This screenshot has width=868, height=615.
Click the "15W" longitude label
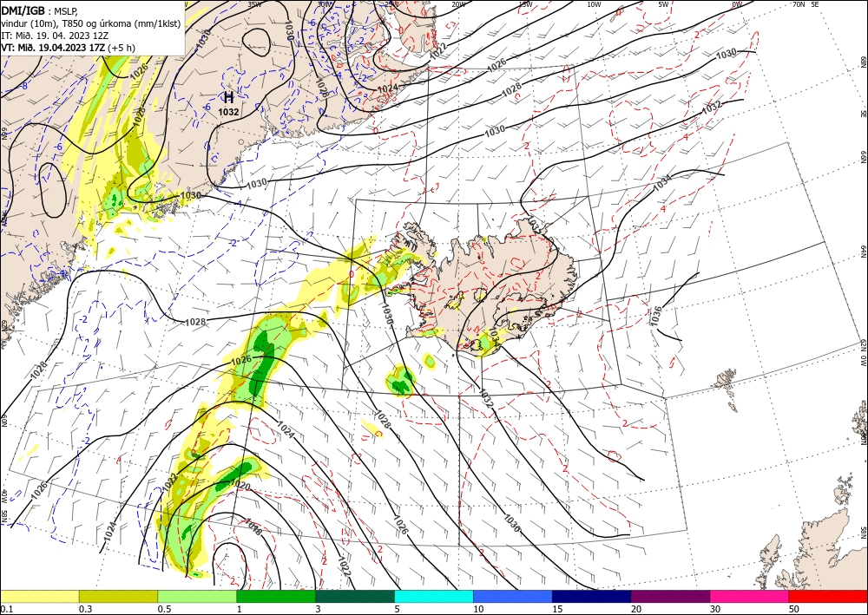coord(525,4)
